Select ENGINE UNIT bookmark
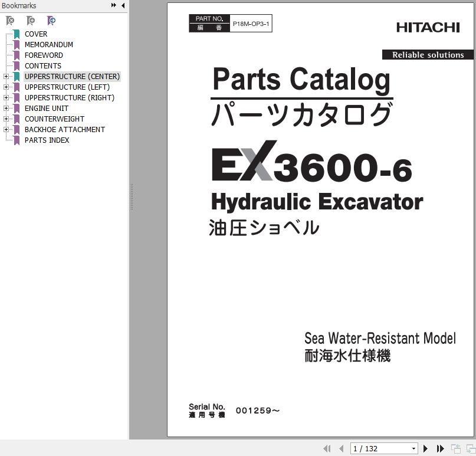 [x=47, y=109]
